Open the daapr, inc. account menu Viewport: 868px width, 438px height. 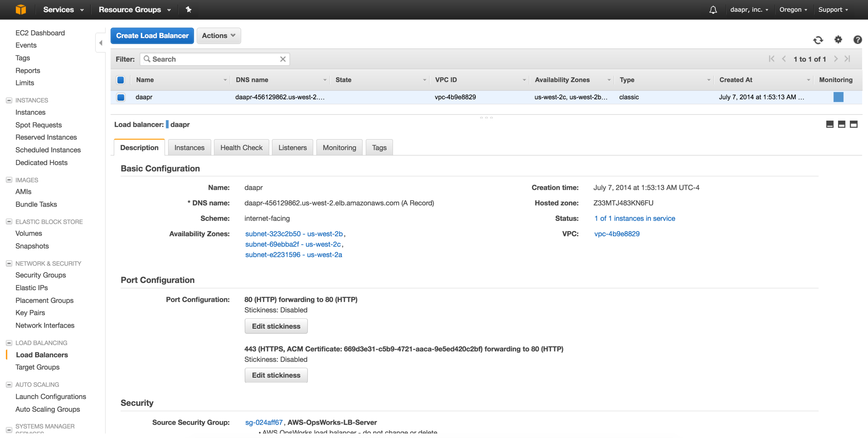(749, 10)
